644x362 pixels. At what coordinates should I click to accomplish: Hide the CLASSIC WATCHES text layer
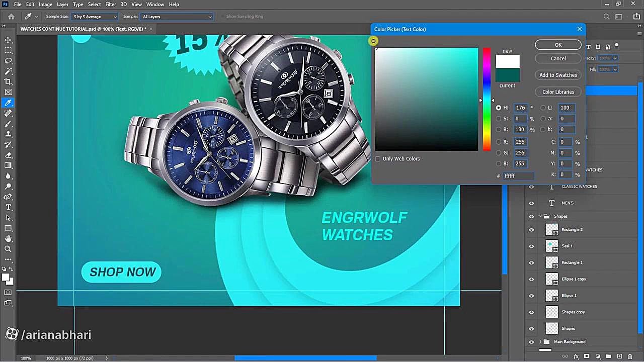pyautogui.click(x=531, y=187)
